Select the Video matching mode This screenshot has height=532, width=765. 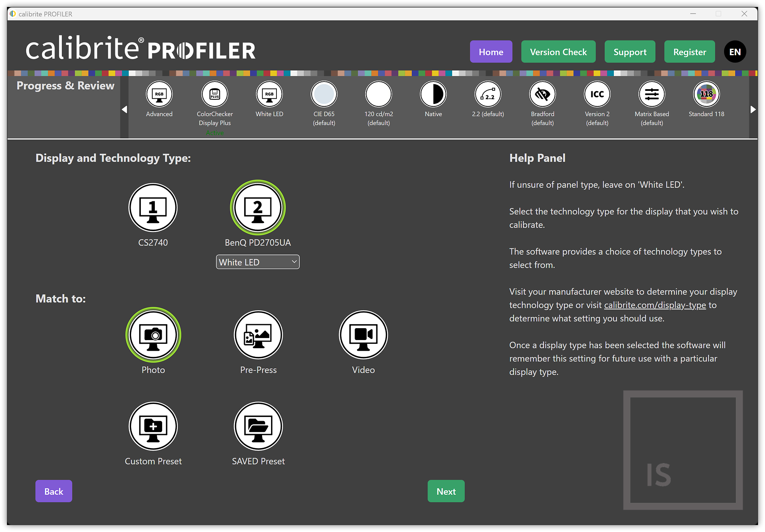click(363, 334)
